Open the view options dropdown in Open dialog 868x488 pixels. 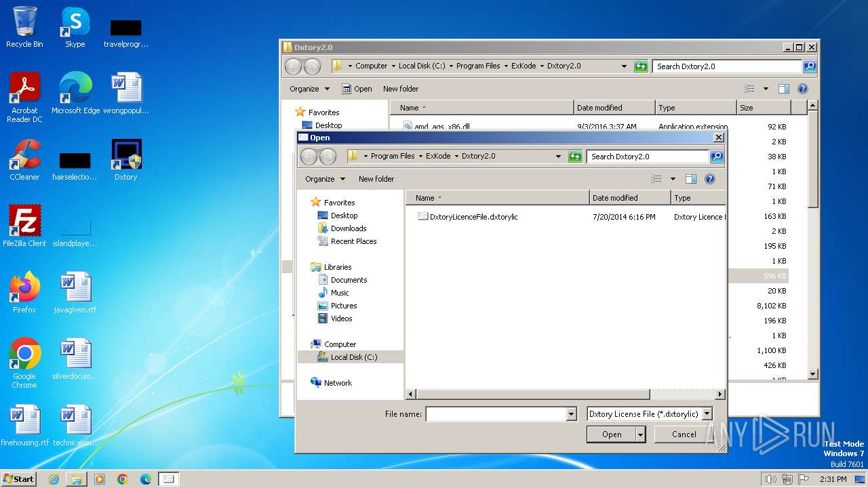[673, 179]
